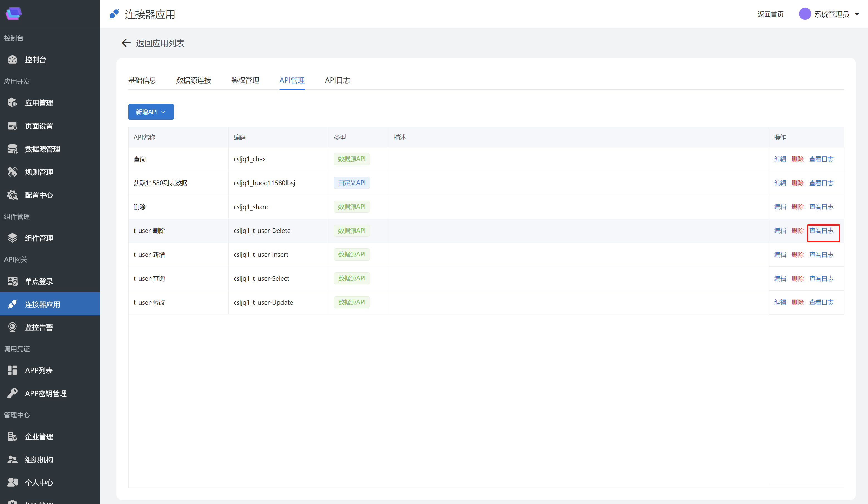
Task: Open the 系统管理员 user dropdown arrow
Action: (857, 14)
